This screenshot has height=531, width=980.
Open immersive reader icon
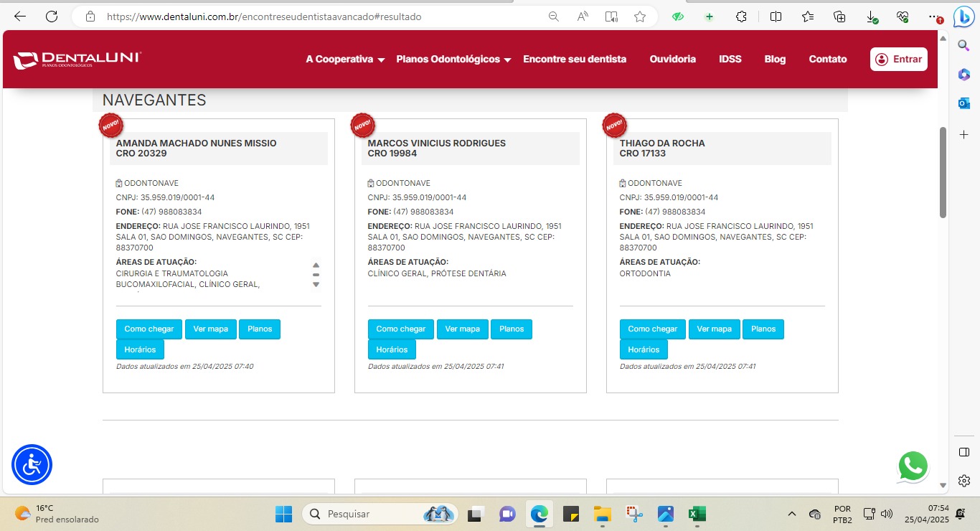click(x=611, y=17)
